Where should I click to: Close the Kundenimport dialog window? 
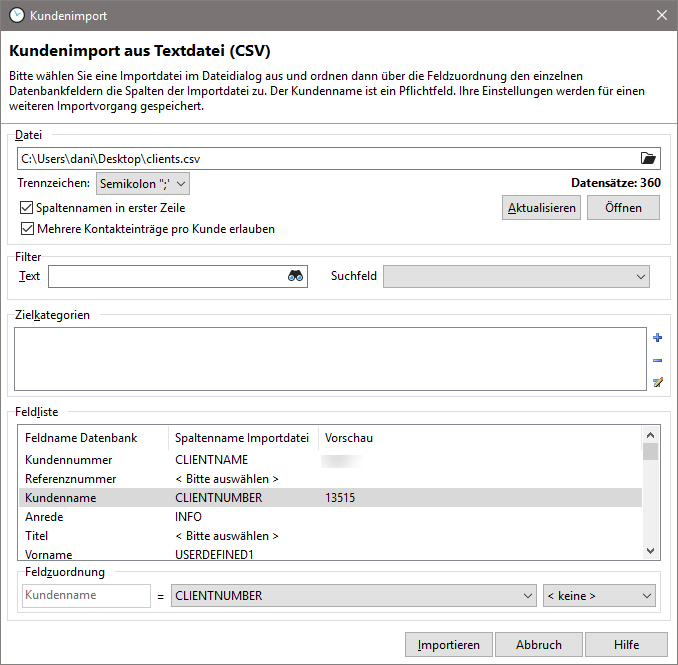(661, 15)
